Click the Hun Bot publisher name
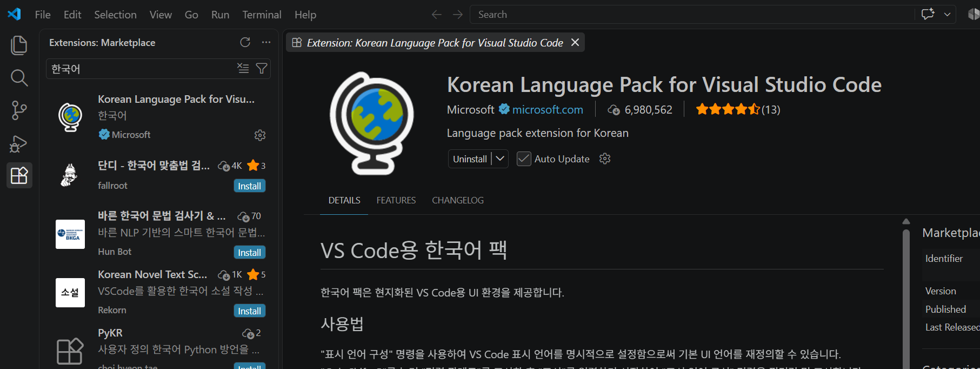Viewport: 980px width, 369px height. coord(115,252)
